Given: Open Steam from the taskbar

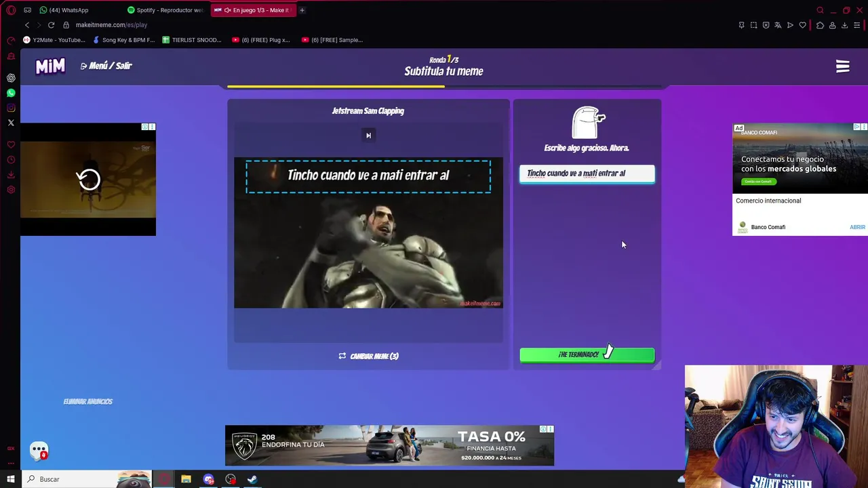Looking at the screenshot, I should click(x=252, y=479).
